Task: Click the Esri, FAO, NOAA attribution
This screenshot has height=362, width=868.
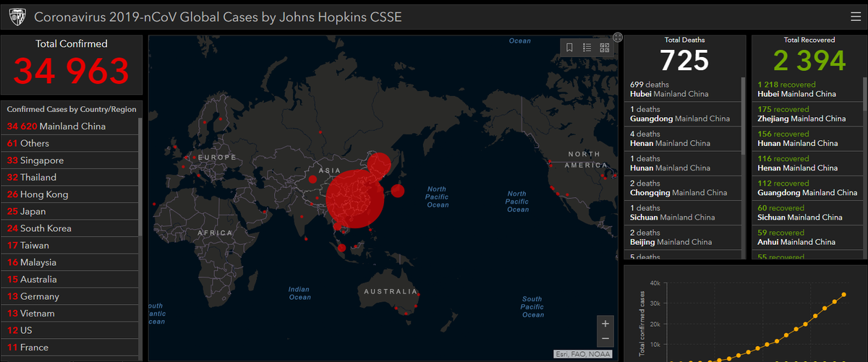Action: [x=582, y=354]
